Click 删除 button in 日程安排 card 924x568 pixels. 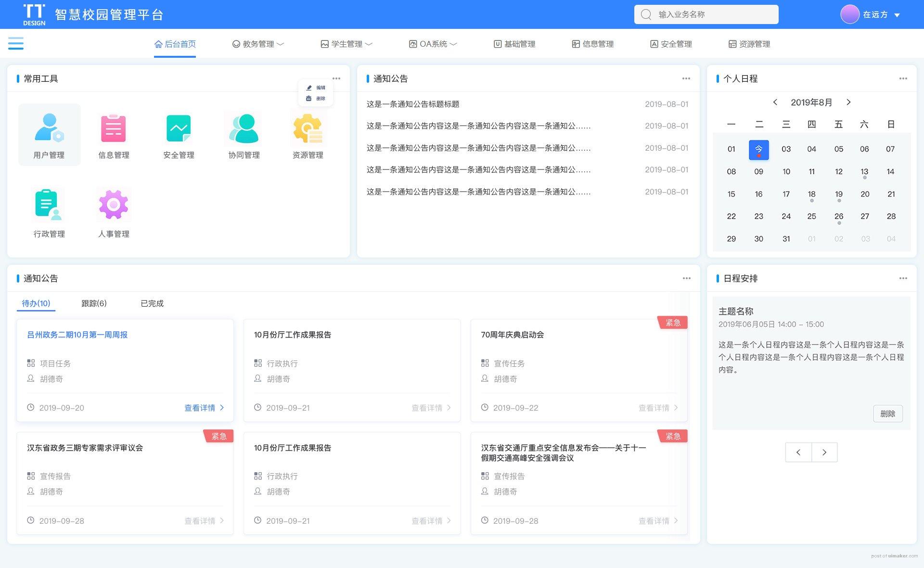[887, 413]
